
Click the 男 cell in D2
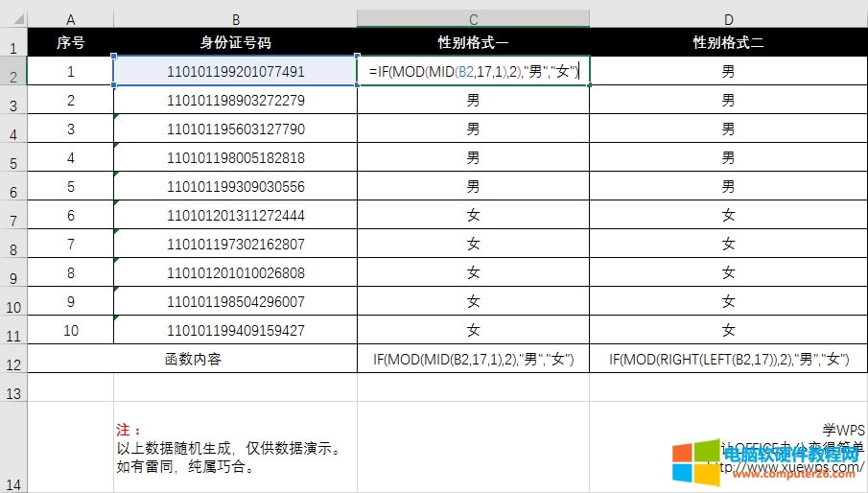[x=729, y=71]
